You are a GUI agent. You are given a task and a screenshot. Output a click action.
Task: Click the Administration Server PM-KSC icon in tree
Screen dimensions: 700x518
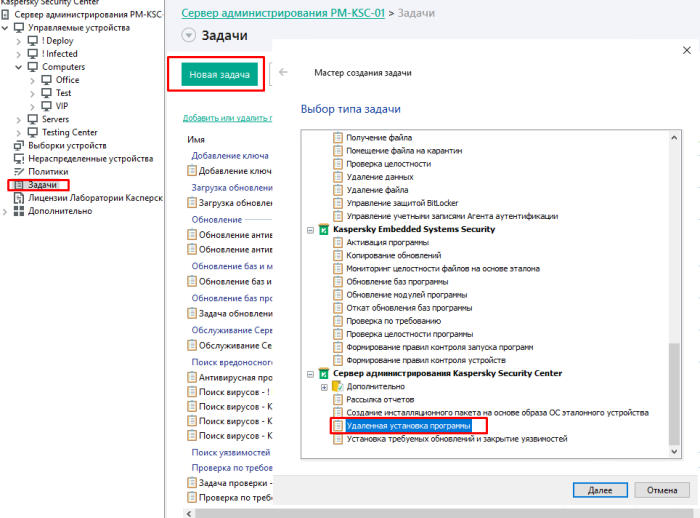pyautogui.click(x=5, y=14)
